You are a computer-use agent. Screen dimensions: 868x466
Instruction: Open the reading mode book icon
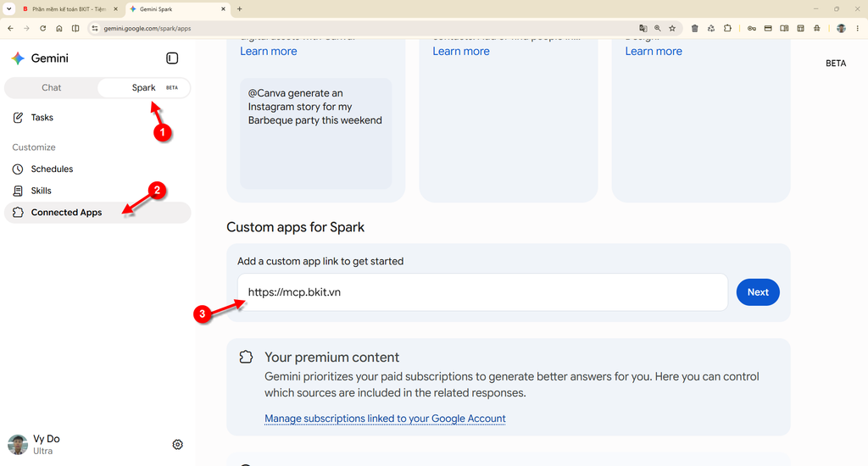point(784,28)
